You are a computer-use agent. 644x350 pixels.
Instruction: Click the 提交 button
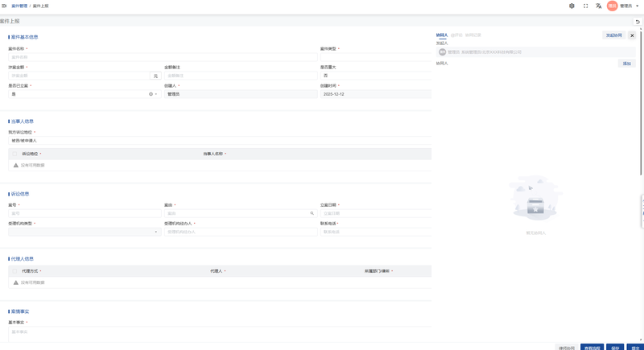[635, 348]
